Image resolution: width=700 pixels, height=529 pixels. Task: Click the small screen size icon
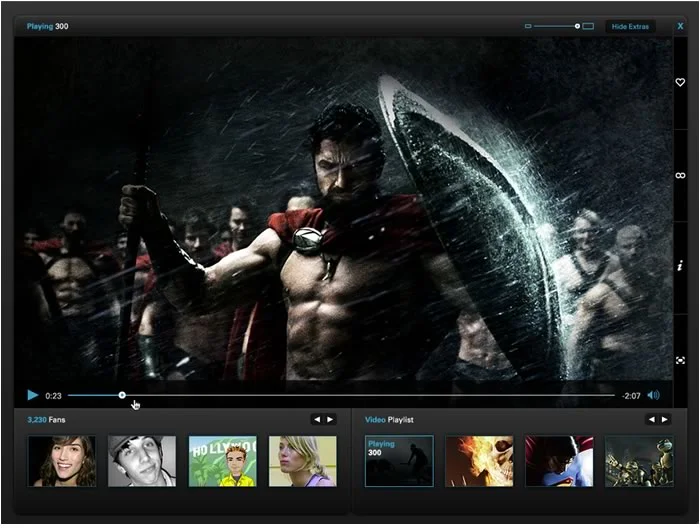(528, 26)
